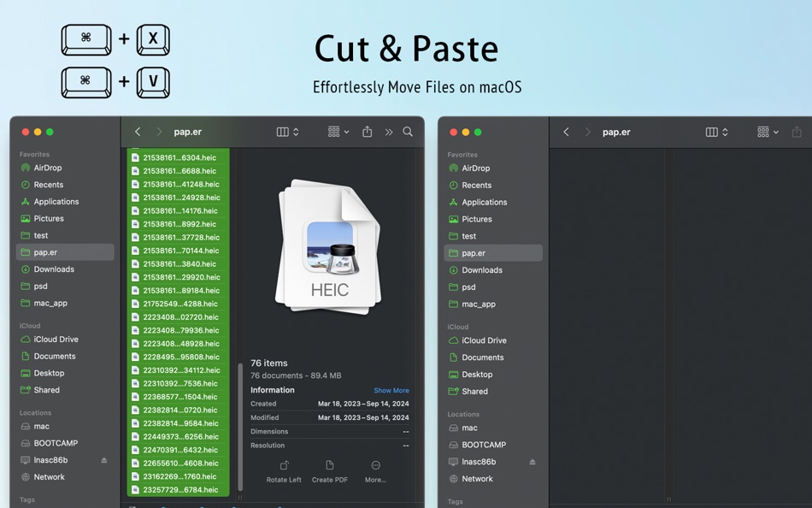Switch to column view layout
The width and height of the screenshot is (812, 508).
coord(283,132)
